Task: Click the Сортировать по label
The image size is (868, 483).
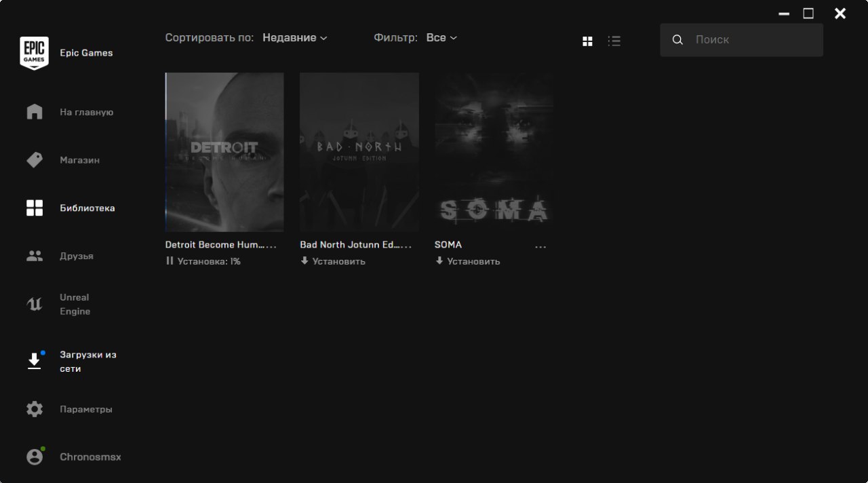Action: (x=210, y=38)
